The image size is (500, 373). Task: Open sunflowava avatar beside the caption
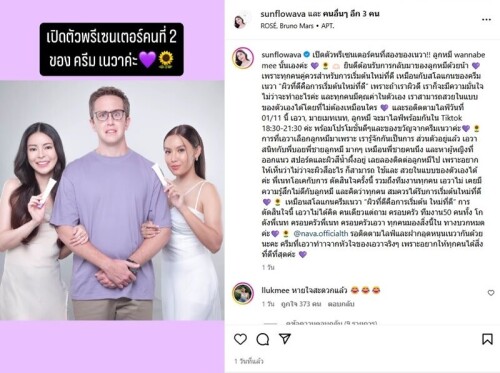tap(243, 58)
